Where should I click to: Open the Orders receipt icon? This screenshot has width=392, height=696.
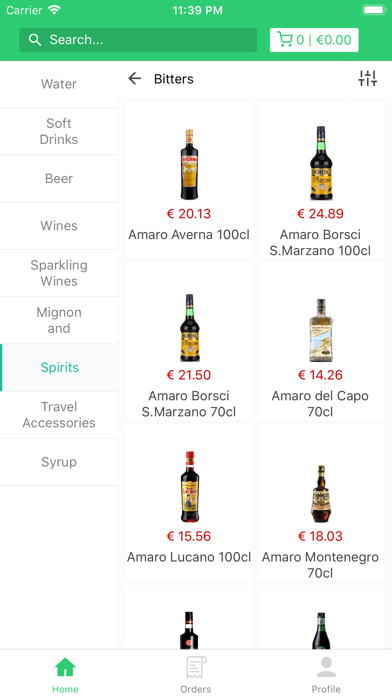pyautogui.click(x=196, y=667)
